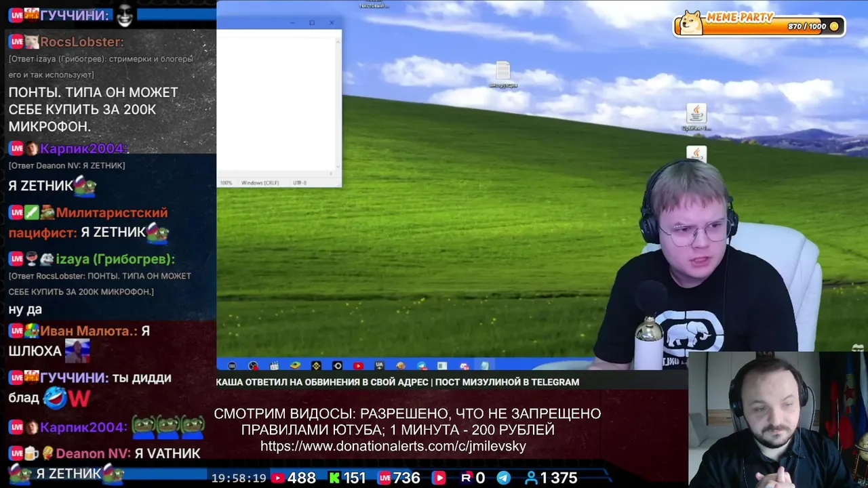The height and width of the screenshot is (488, 868).
Task: Click the white window icon in taskbar
Action: [442, 366]
